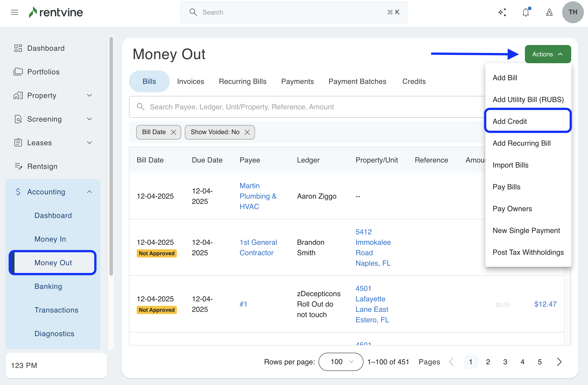Click the Dashboard grid icon in sidebar

click(x=18, y=48)
